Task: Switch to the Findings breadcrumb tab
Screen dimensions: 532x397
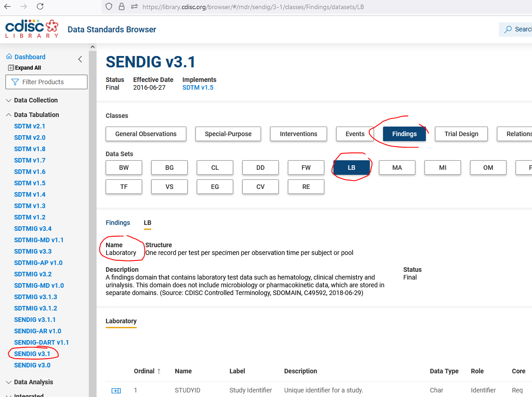Action: 118,223
